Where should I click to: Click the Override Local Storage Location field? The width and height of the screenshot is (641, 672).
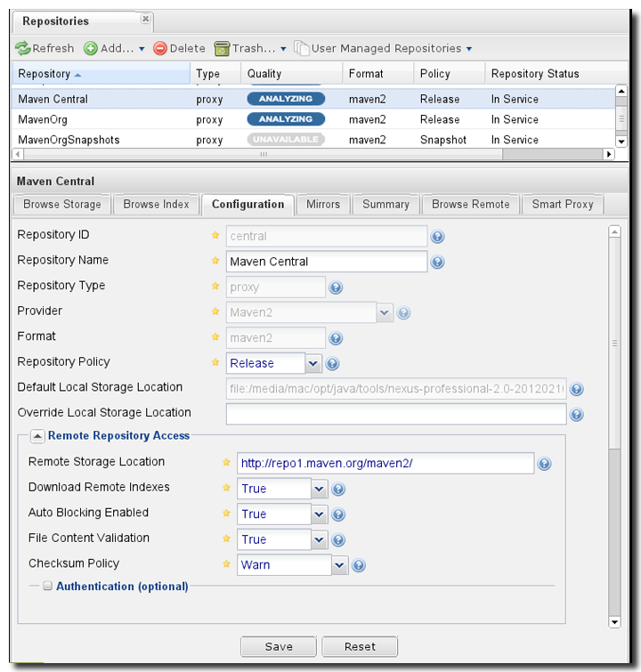pyautogui.click(x=396, y=414)
